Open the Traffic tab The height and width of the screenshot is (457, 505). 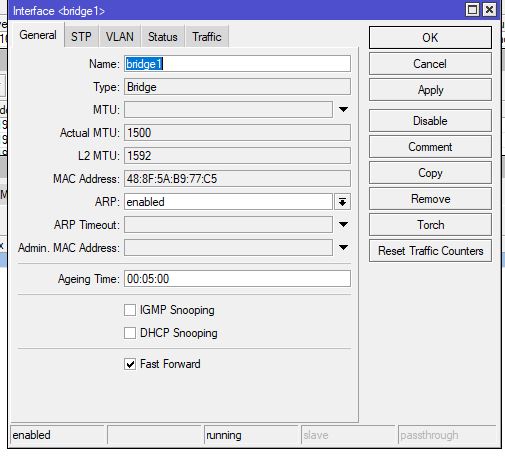click(207, 36)
